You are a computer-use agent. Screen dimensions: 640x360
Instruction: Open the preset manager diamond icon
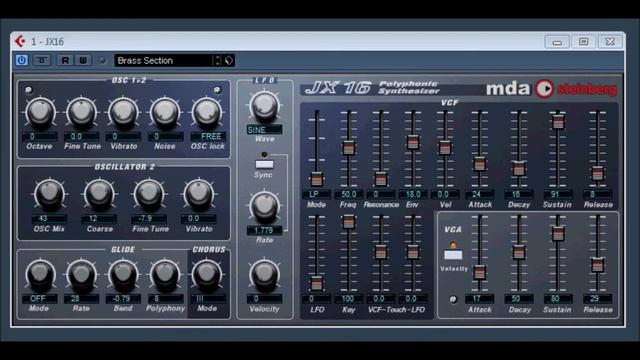[x=229, y=60]
